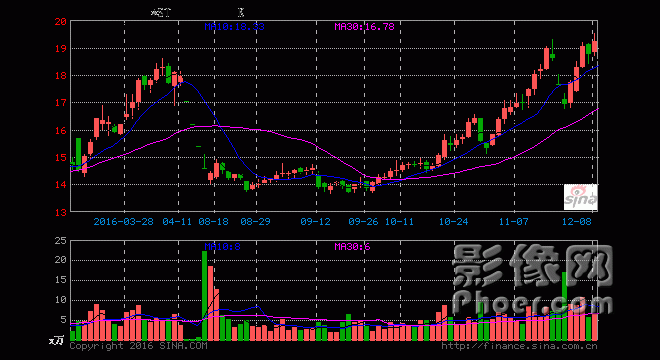Image resolution: width=660 pixels, height=360 pixels.
Task: Select the volume axis label 10
Action: click(61, 300)
